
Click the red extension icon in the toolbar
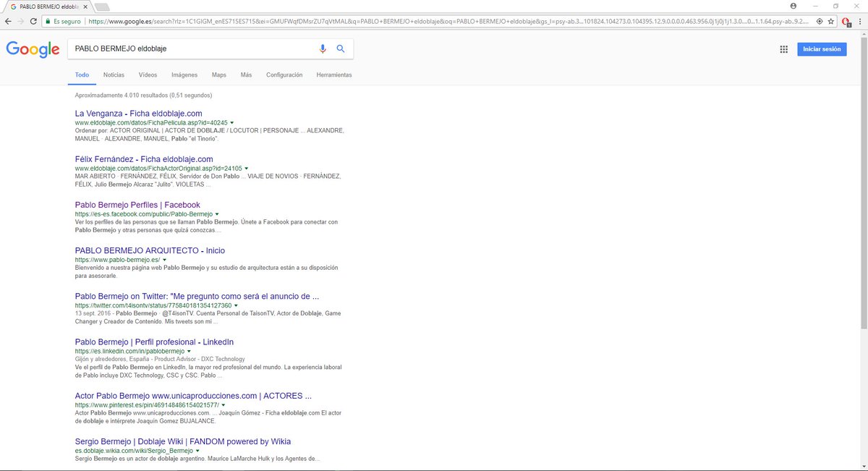click(846, 22)
